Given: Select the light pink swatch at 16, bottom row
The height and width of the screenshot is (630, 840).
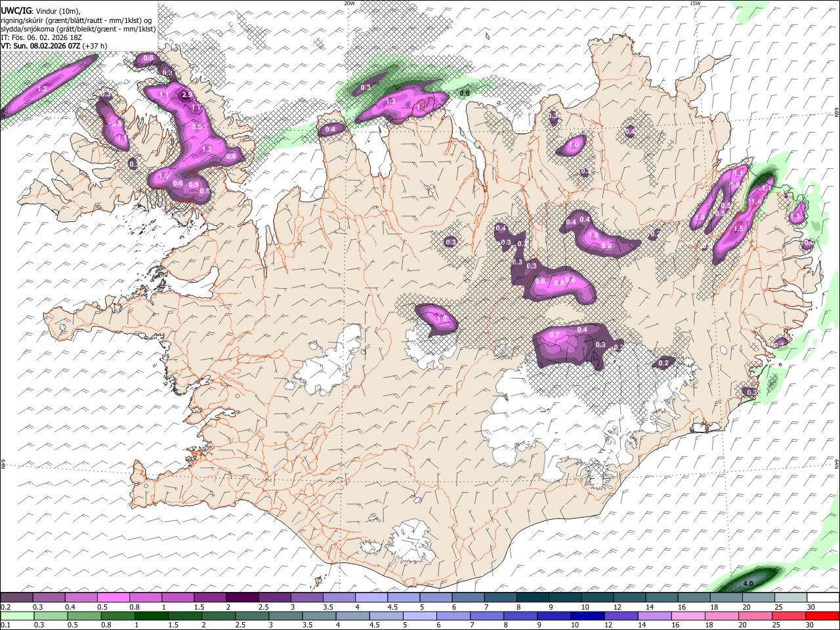Looking at the screenshot, I should click(688, 616).
